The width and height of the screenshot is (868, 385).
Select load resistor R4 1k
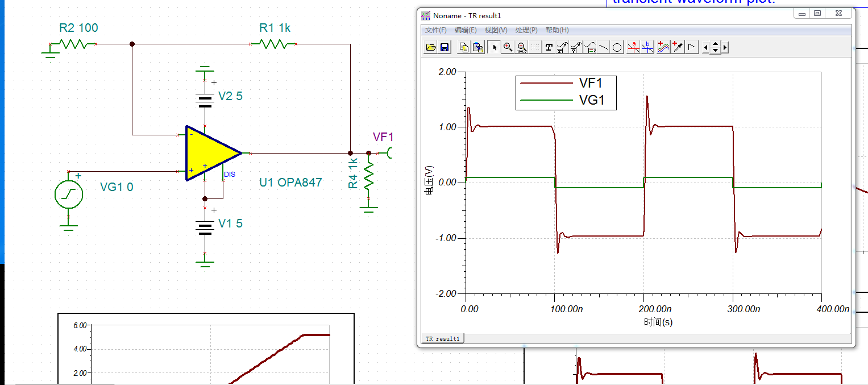pyautogui.click(x=368, y=176)
